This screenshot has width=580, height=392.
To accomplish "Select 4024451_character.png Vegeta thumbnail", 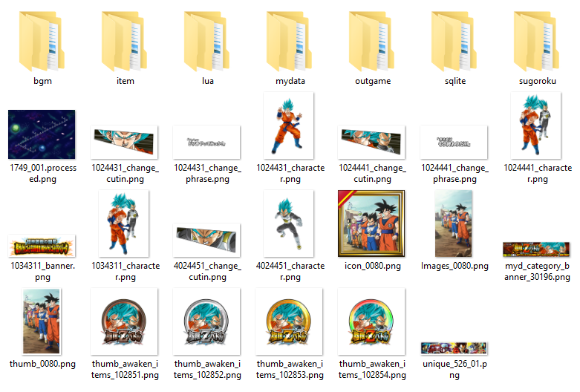I will (x=289, y=223).
